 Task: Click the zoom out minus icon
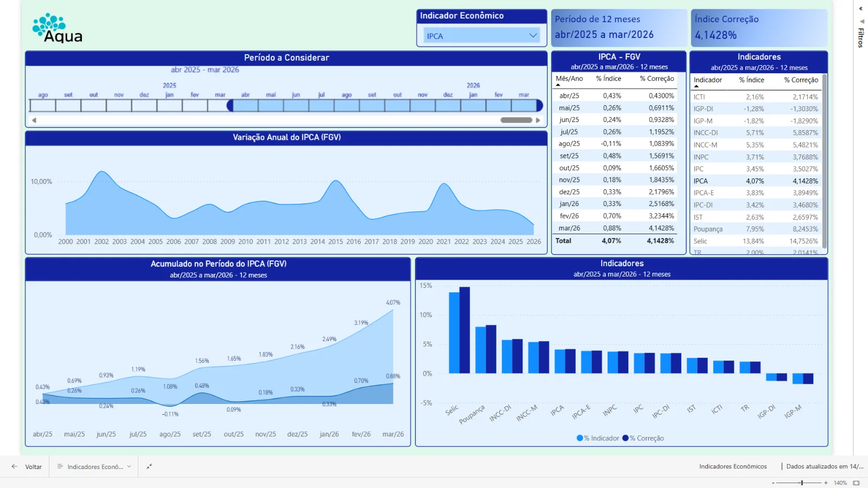tap(773, 483)
